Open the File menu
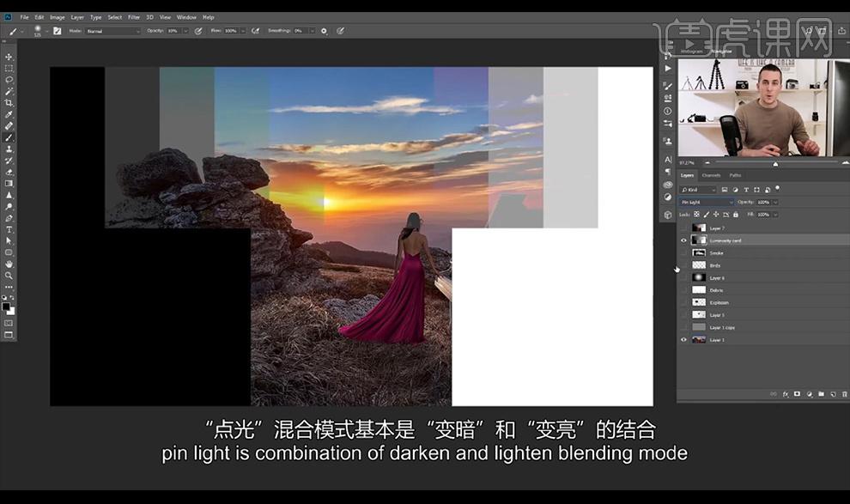The image size is (850, 504). [x=24, y=17]
